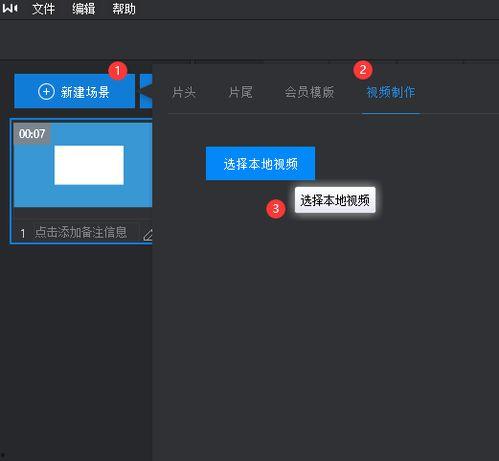Open the 会员模版 tab
499x461 pixels.
[x=309, y=92]
